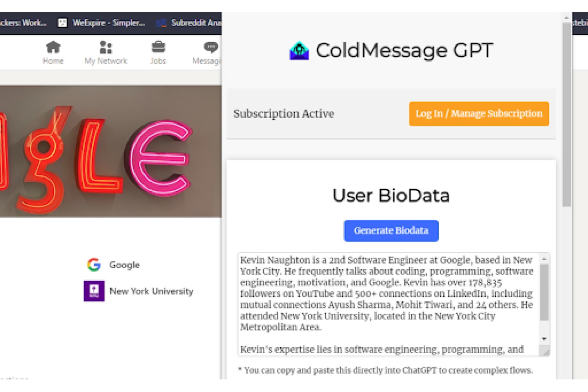Viewport: 588px width, 392px height.
Task: Click the New York University logo icon
Action: 94,291
